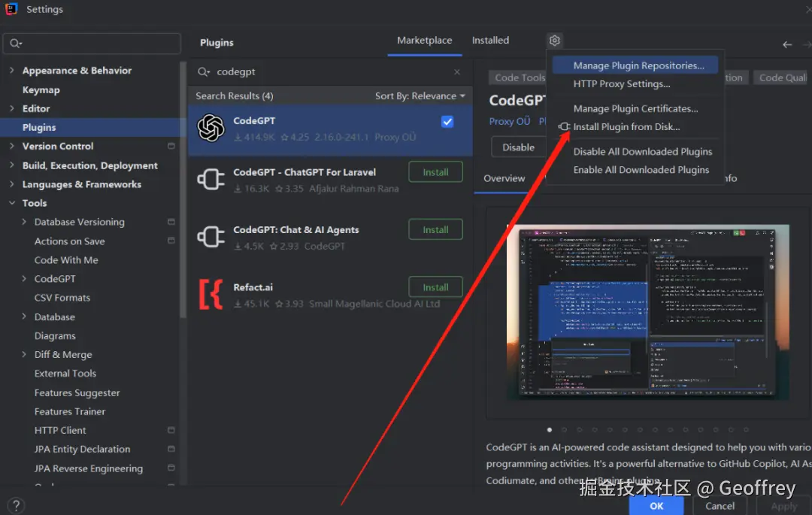Open the Code With Me settings
812x515 pixels.
[x=66, y=260]
